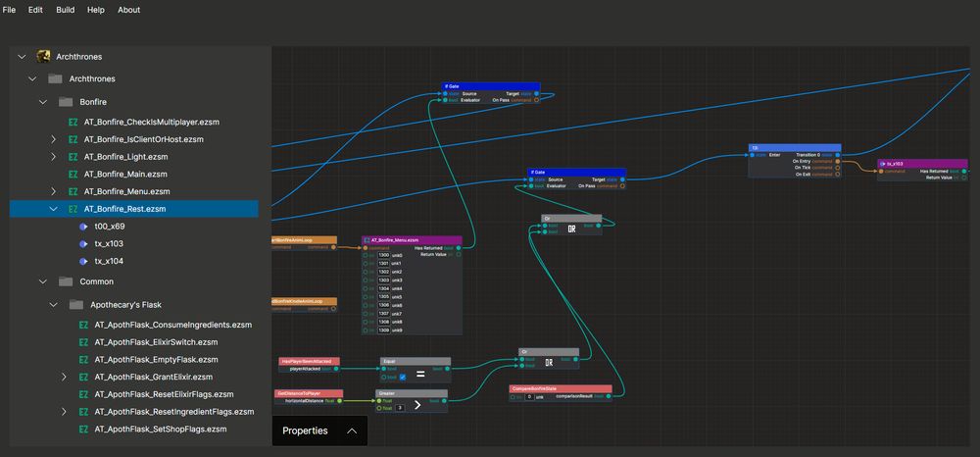Click EZ icon of AT_ApothFlask_ConsumeIngredients.ezsm
980x457 pixels.
[x=83, y=325]
